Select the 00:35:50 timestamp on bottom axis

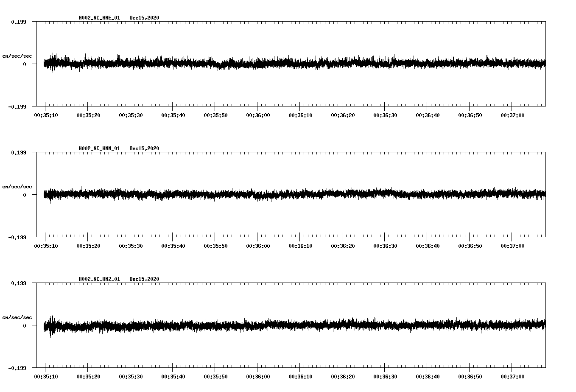(215, 375)
